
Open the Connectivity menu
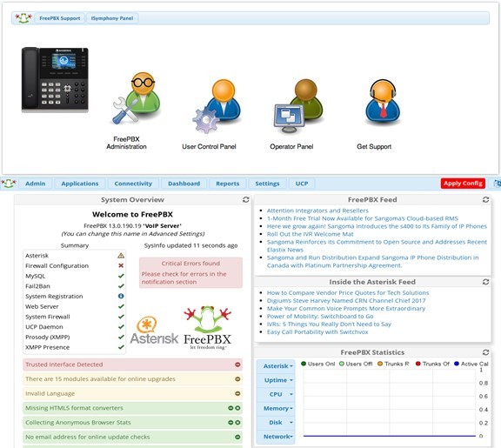(x=133, y=184)
